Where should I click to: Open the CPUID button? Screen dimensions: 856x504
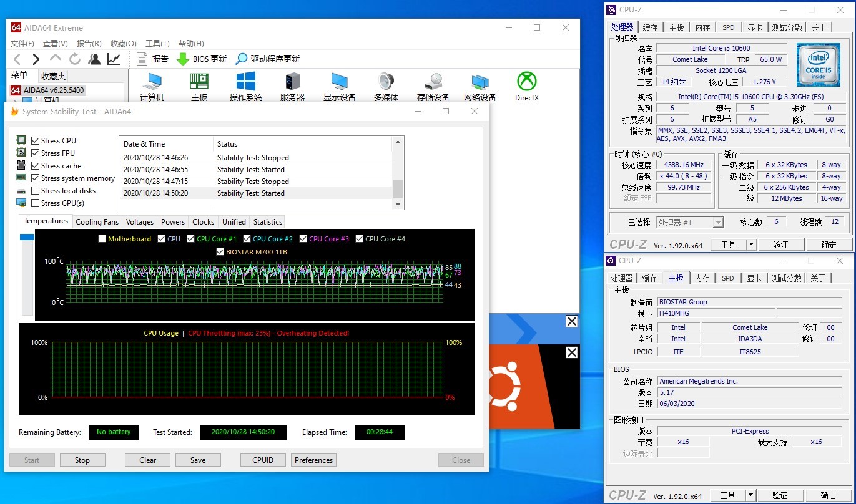click(263, 460)
